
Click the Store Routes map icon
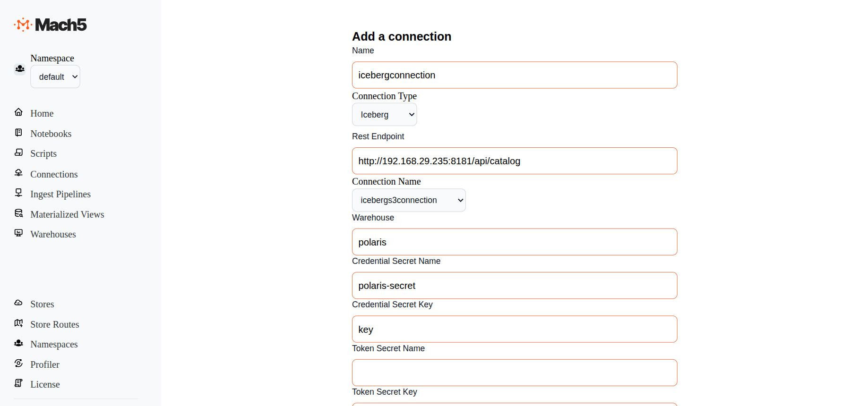(19, 323)
